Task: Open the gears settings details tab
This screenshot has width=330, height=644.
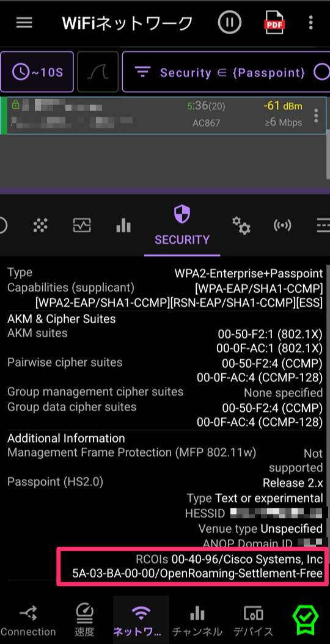Action: point(241,225)
